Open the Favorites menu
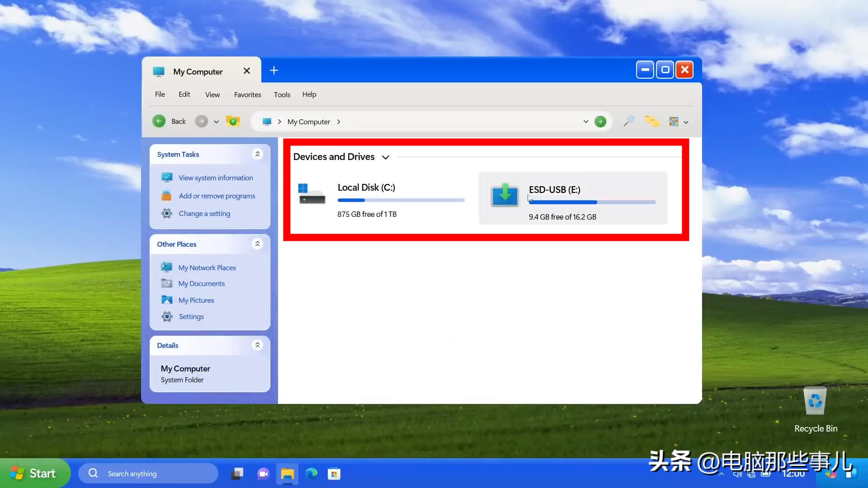This screenshot has height=488, width=868. [247, 94]
